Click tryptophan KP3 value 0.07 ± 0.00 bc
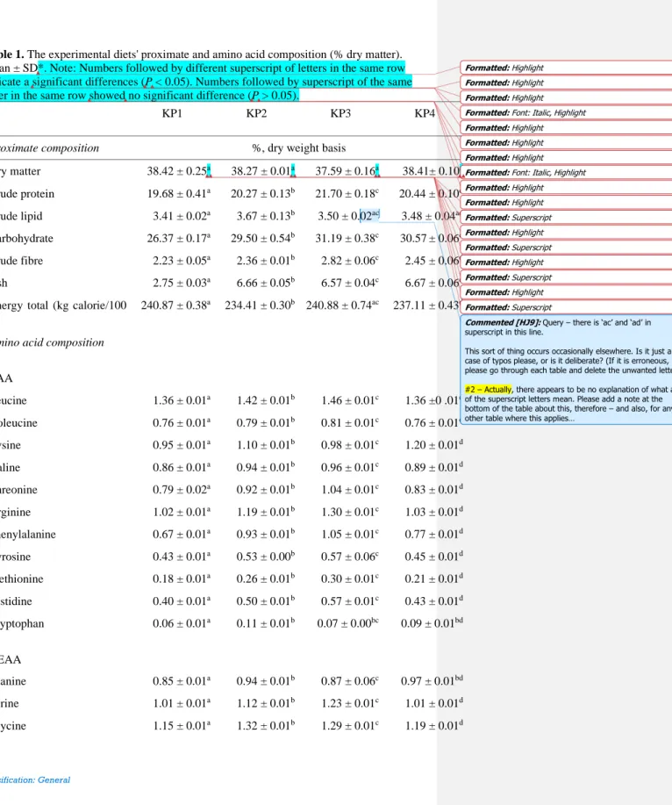672x805 pixels. [x=347, y=624]
